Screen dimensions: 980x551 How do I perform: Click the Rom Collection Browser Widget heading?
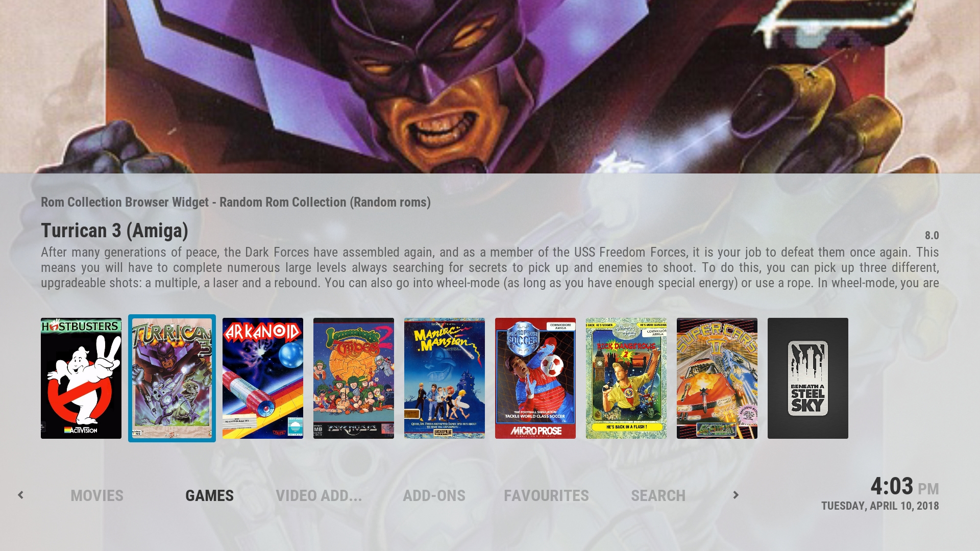(236, 202)
